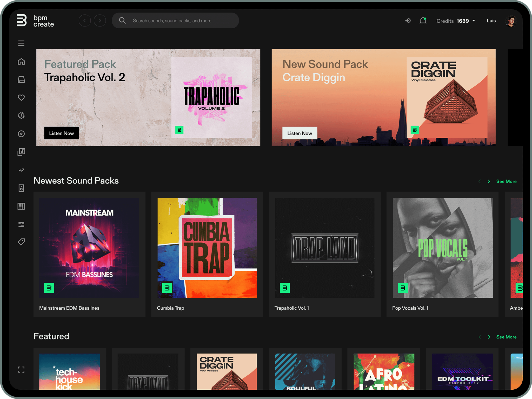532x399 pixels.
Task: Navigate forward with the top forward arrow
Action: tap(100, 21)
